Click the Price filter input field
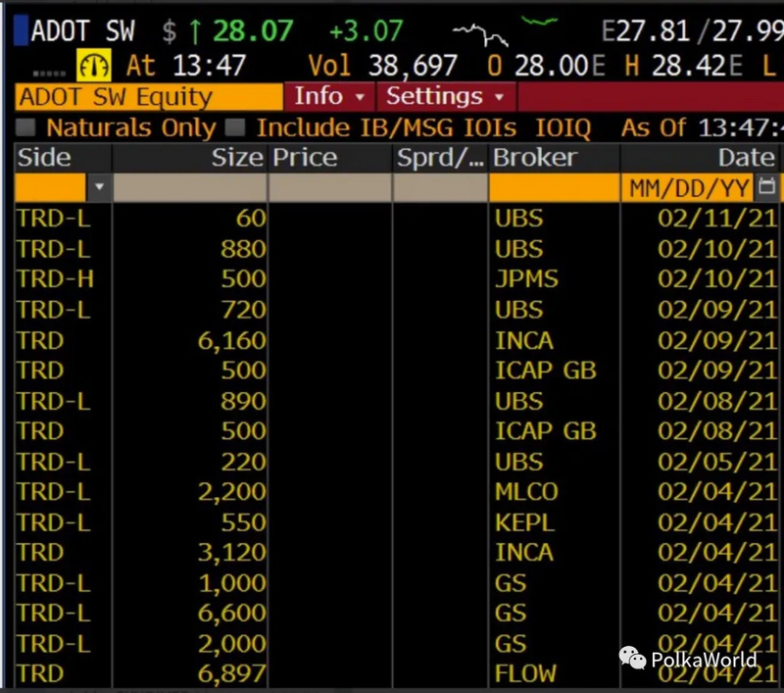Screen dimensions: 784x693 (x=330, y=187)
